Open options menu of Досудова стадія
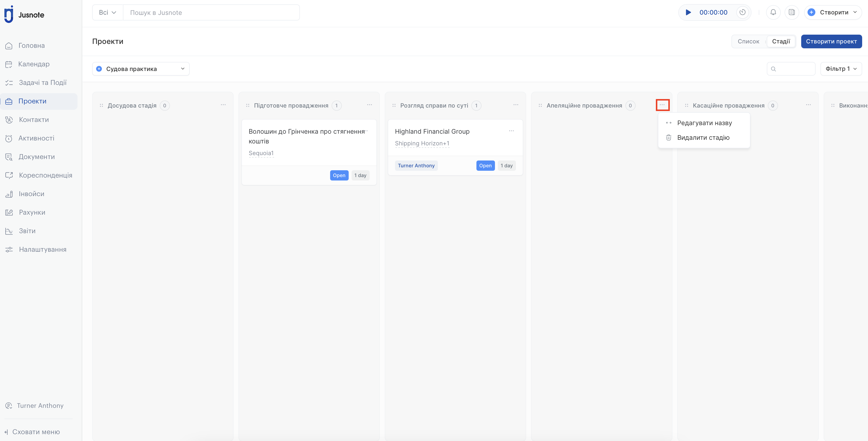The height and width of the screenshot is (441, 868). tap(223, 105)
